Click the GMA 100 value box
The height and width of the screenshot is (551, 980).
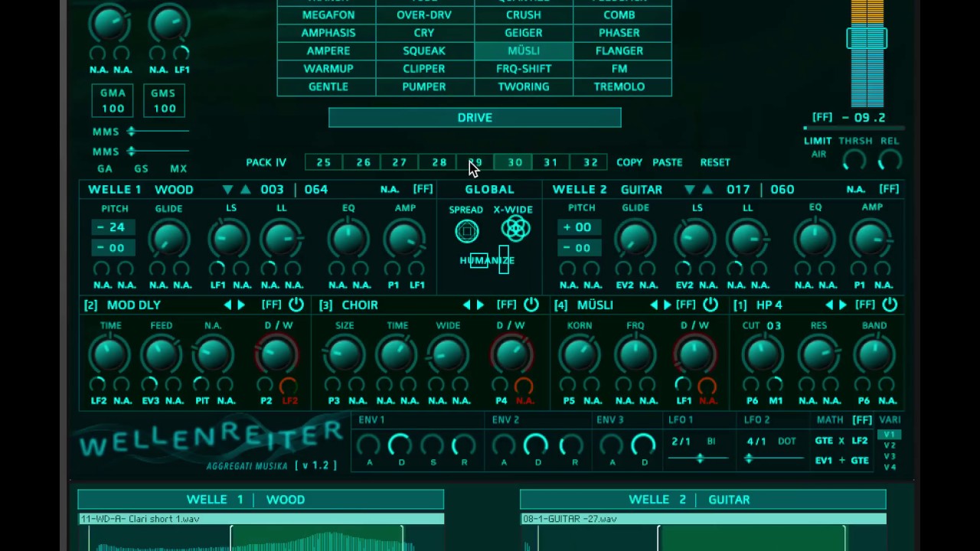click(x=113, y=100)
